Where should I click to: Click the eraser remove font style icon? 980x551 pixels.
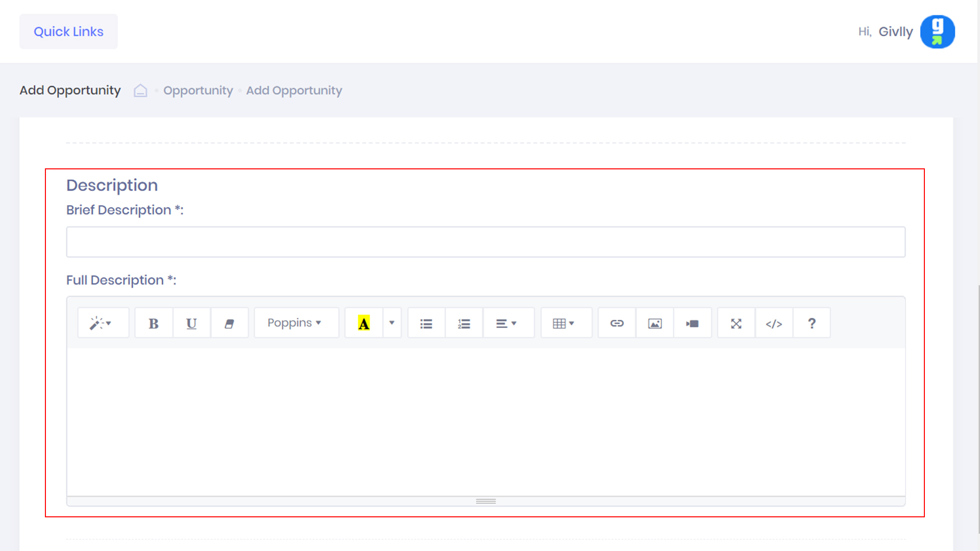click(229, 323)
